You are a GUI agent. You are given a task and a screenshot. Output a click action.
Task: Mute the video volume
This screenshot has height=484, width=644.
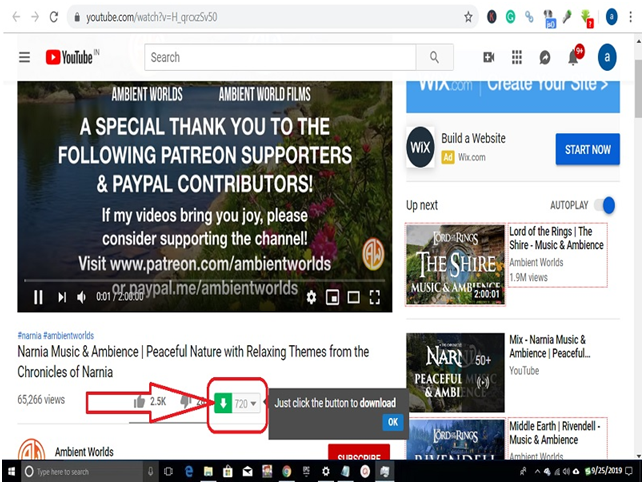tap(82, 297)
